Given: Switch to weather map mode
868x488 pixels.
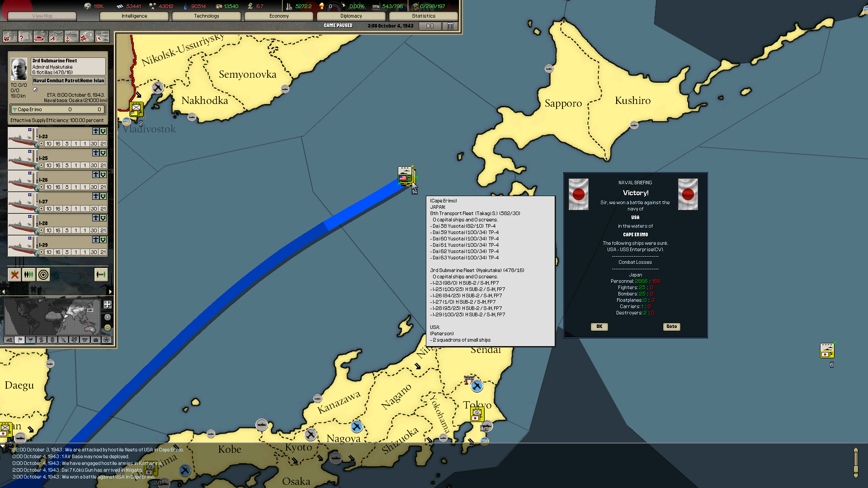Looking at the screenshot, I should (31, 340).
